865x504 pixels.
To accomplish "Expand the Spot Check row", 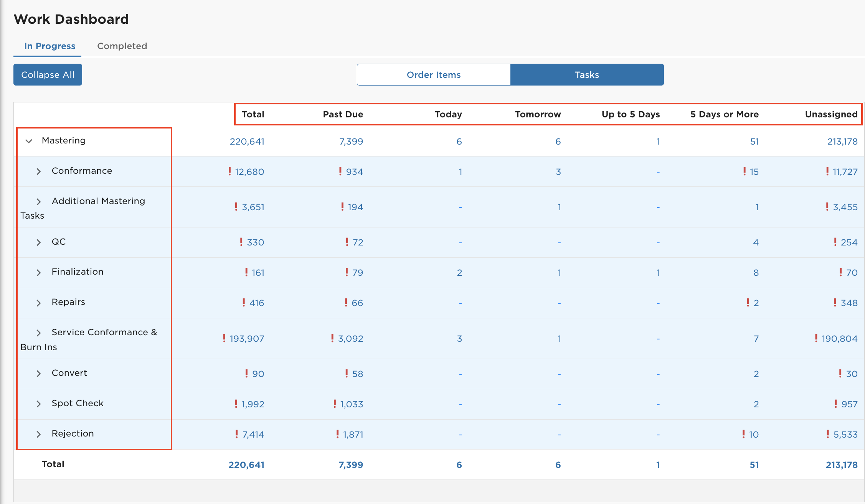I will pos(38,404).
